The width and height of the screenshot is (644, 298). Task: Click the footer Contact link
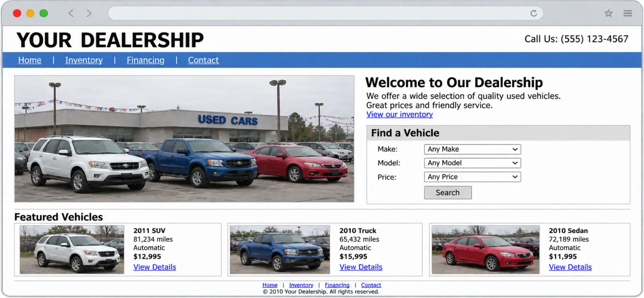coord(371,285)
